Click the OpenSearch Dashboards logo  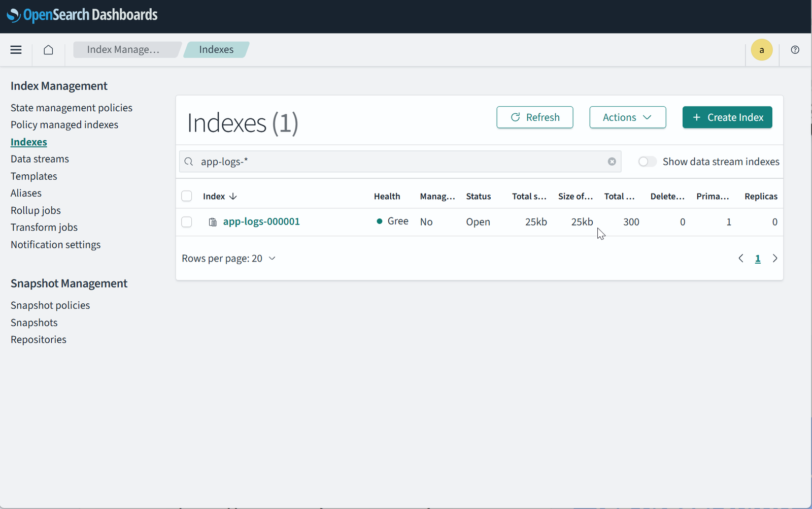(x=82, y=15)
